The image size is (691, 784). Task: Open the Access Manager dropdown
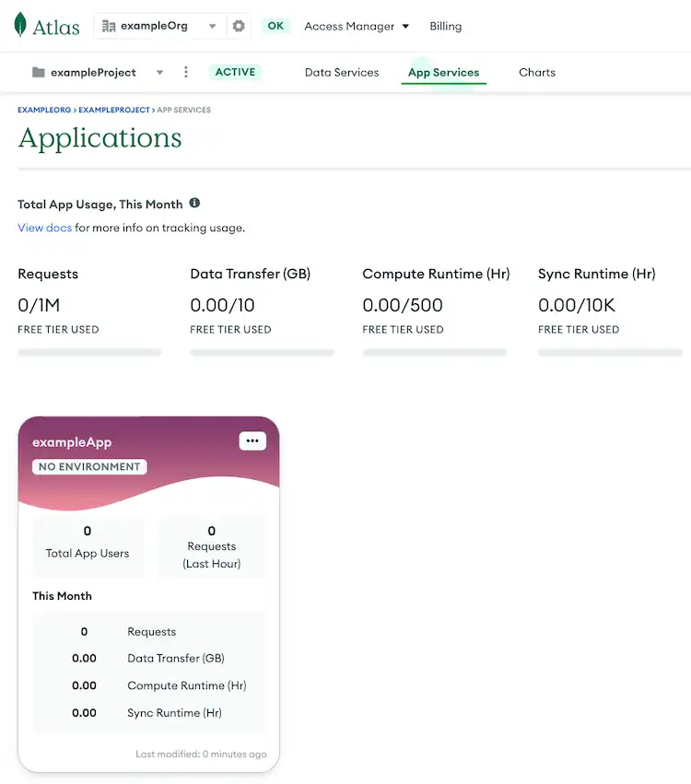click(x=356, y=27)
